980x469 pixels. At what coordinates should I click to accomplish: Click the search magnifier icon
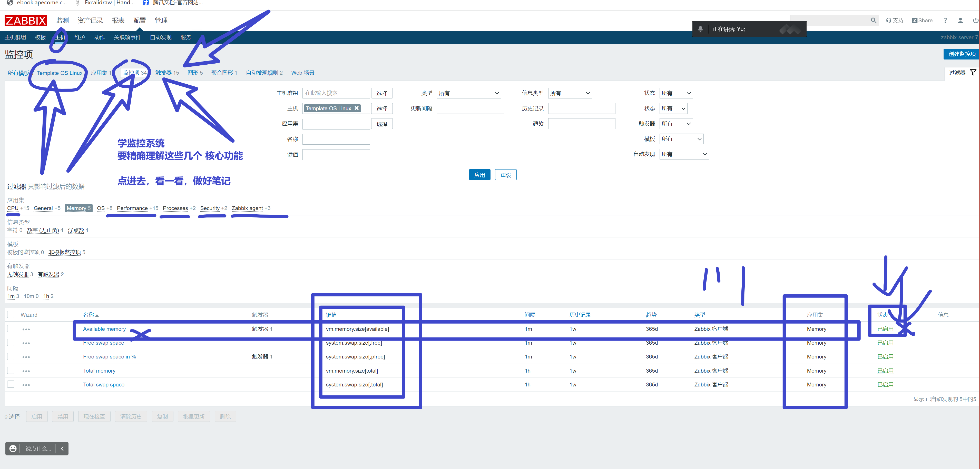tap(874, 21)
